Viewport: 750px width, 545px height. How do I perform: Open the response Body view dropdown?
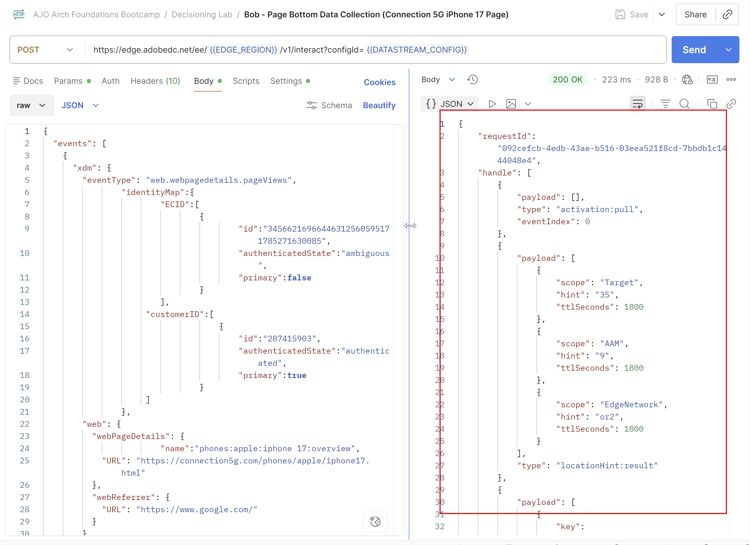(x=438, y=79)
